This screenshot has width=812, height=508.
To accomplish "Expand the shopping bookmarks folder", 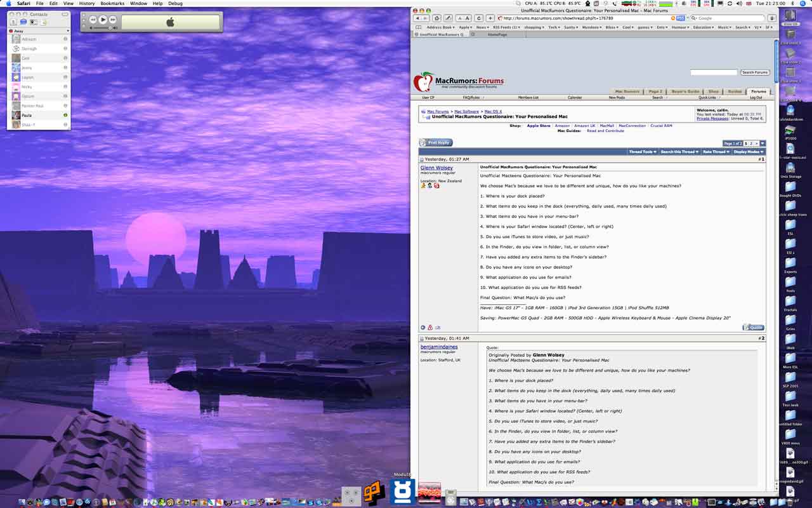I will (x=535, y=27).
